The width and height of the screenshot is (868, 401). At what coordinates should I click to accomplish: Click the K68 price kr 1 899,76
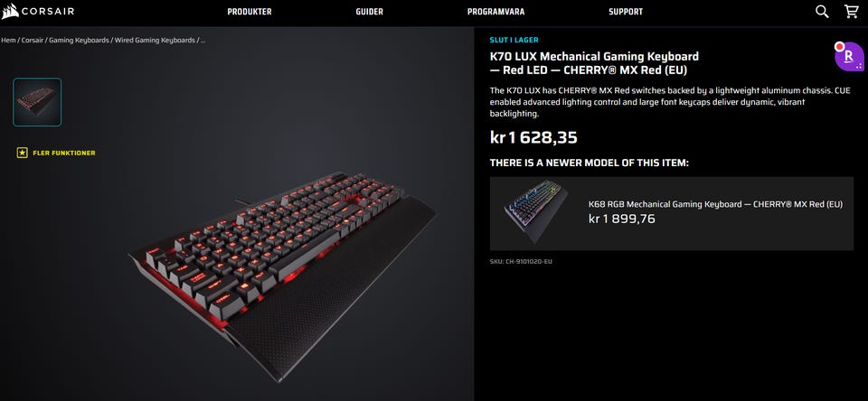tap(622, 219)
